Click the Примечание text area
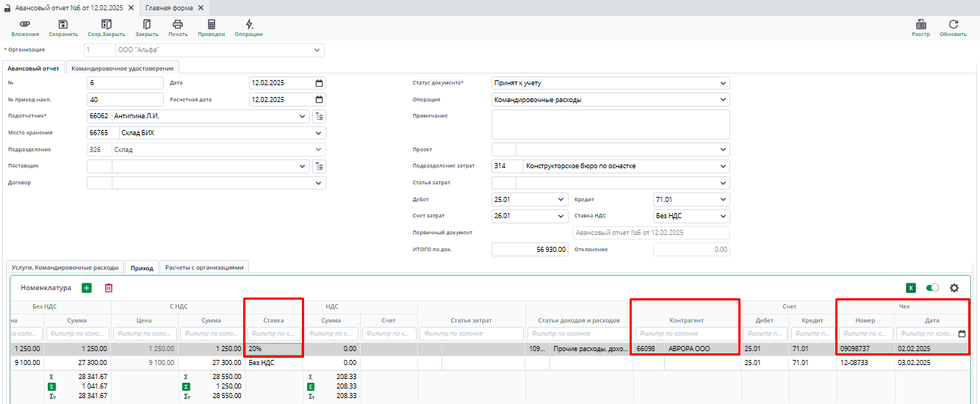Viewport: 980px width, 404px height. pos(610,124)
